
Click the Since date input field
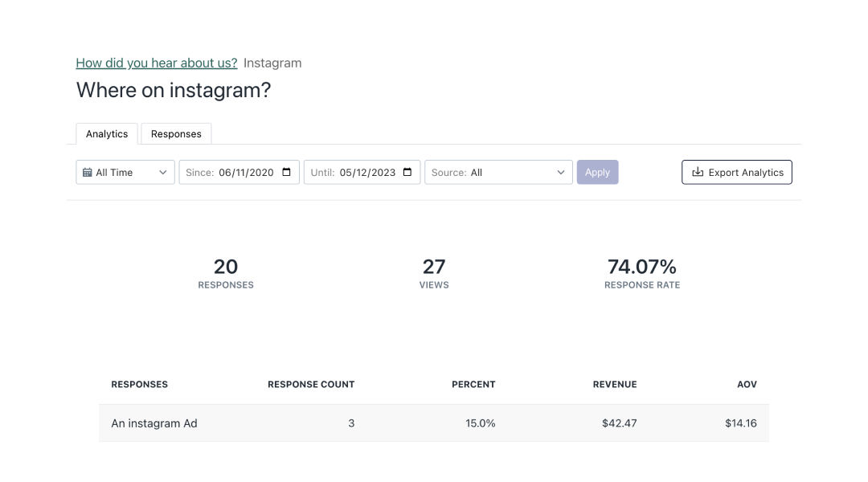click(x=239, y=172)
